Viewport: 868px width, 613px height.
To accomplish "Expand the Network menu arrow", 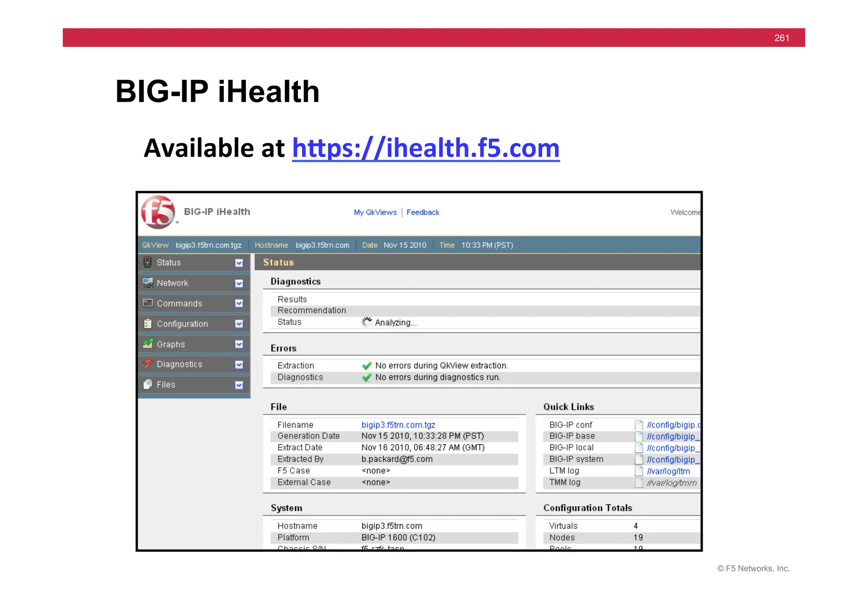I will (239, 283).
